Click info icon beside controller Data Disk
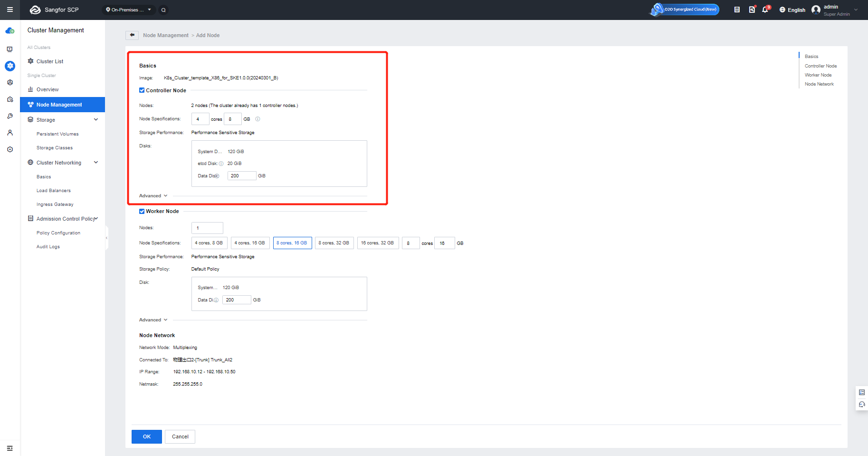868x456 pixels. (x=217, y=176)
